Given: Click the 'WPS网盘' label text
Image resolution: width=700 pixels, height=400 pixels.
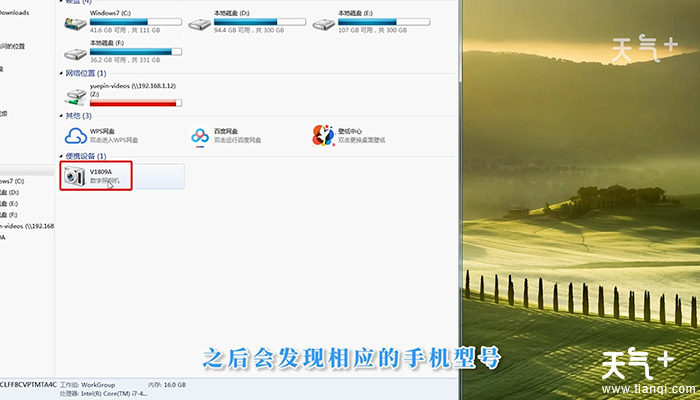Looking at the screenshot, I should (x=103, y=131).
